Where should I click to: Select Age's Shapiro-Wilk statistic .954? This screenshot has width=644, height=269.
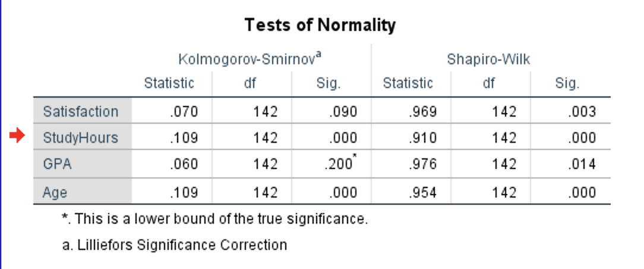[422, 192]
